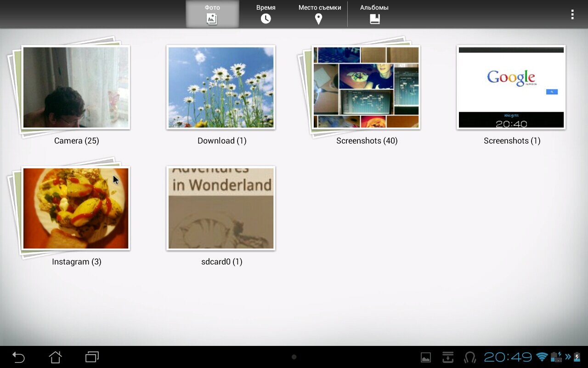Tap the download notification icon
The image size is (588, 368).
pos(447,357)
